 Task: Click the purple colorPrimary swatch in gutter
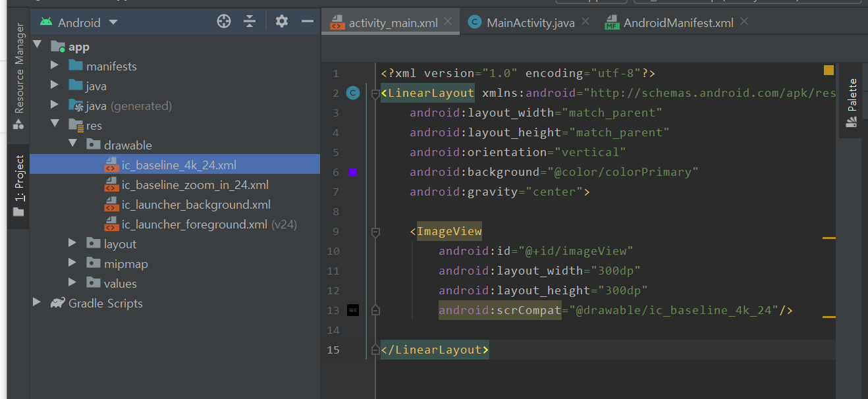353,172
